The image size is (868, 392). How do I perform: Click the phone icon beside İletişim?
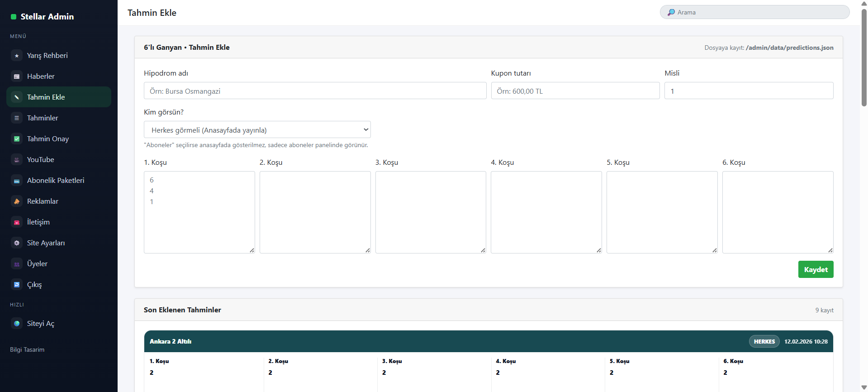tap(17, 222)
